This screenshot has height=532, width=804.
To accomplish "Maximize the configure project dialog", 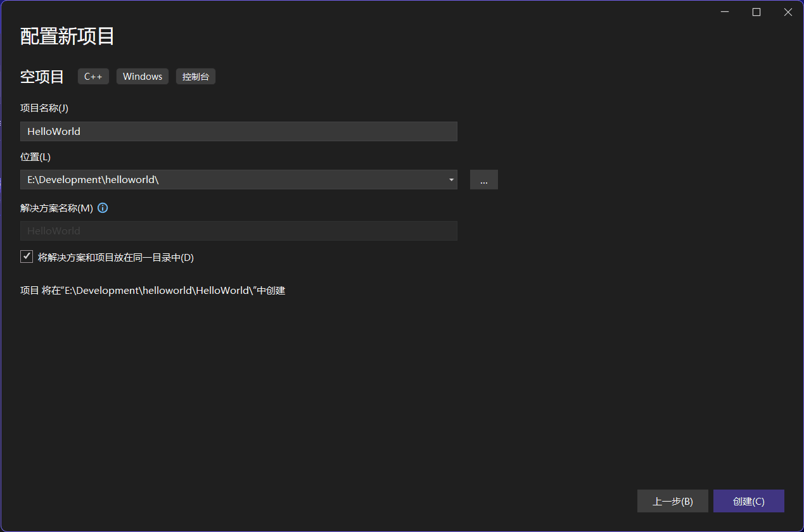I will point(756,12).
